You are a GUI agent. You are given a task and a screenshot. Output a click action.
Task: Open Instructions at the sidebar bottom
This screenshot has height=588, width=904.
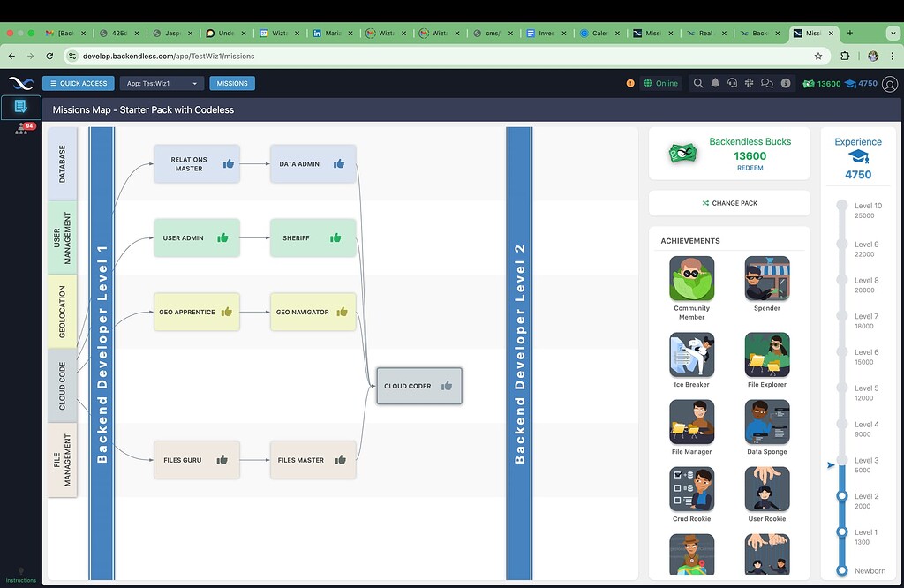(21, 576)
